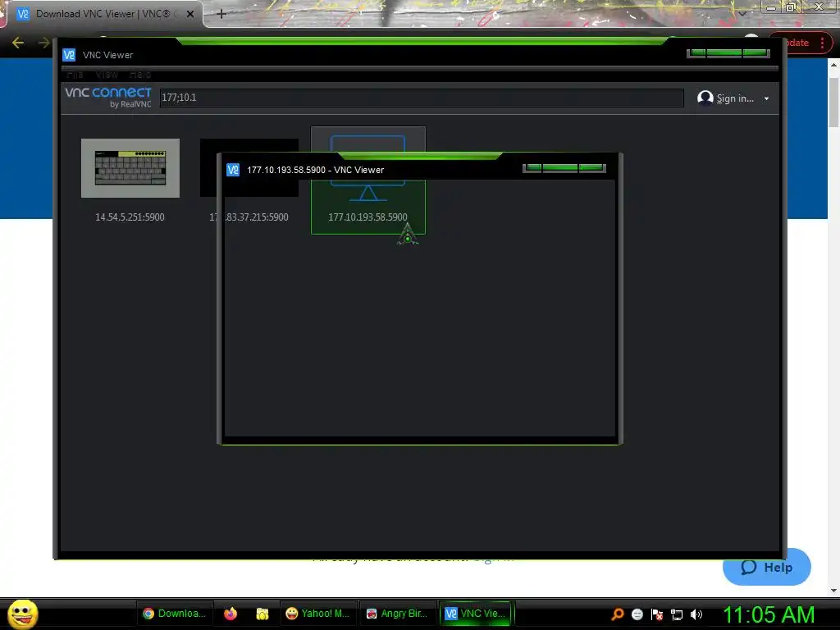Click the network connection tray icon
The image size is (840, 630).
pyautogui.click(x=677, y=614)
